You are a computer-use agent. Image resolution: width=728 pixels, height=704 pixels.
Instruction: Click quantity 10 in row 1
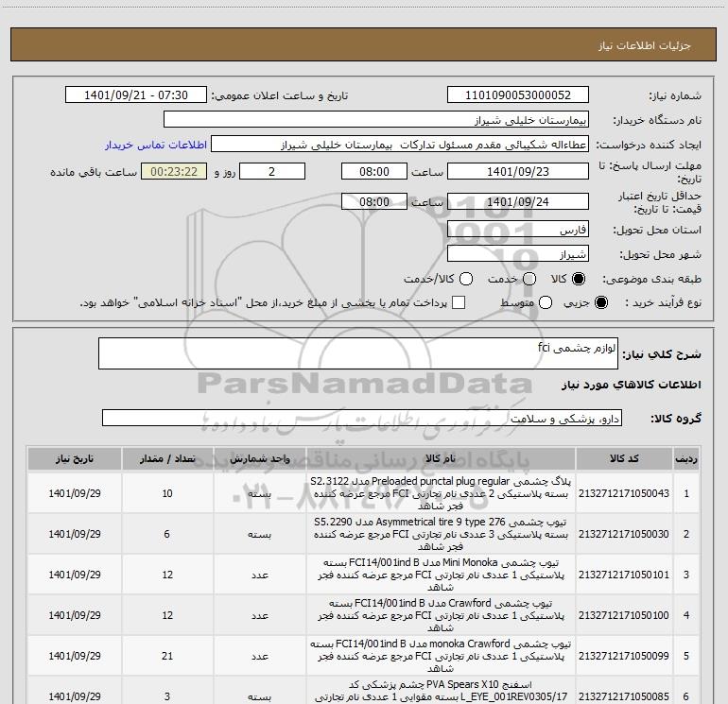[167, 493]
